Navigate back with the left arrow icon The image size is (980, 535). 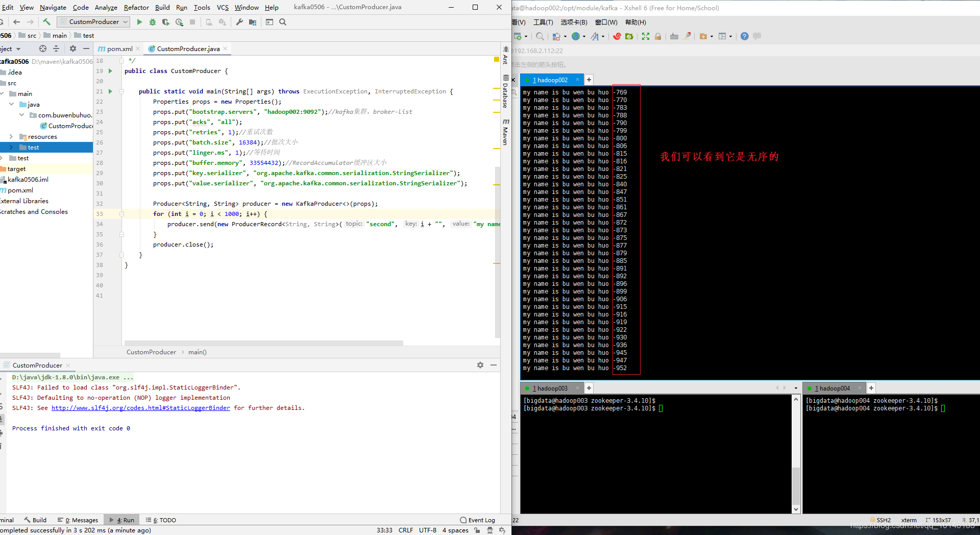[x=17, y=22]
